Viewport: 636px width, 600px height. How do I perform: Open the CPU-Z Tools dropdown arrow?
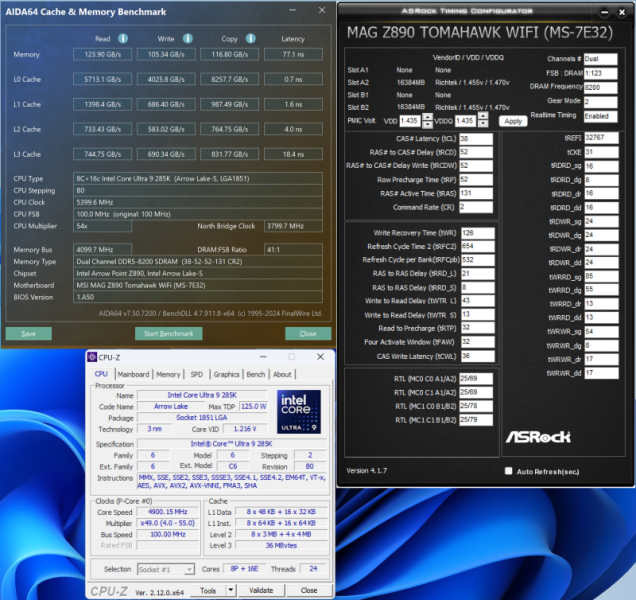230,590
